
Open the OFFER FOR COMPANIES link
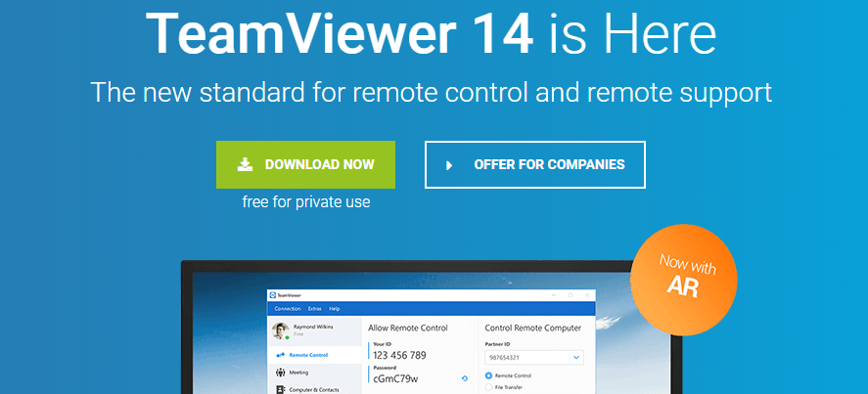point(534,164)
